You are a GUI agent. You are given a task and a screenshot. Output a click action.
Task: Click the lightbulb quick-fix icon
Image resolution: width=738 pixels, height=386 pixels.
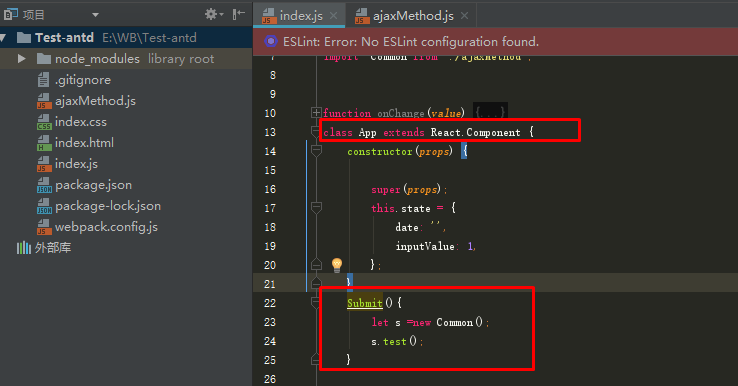click(337, 265)
